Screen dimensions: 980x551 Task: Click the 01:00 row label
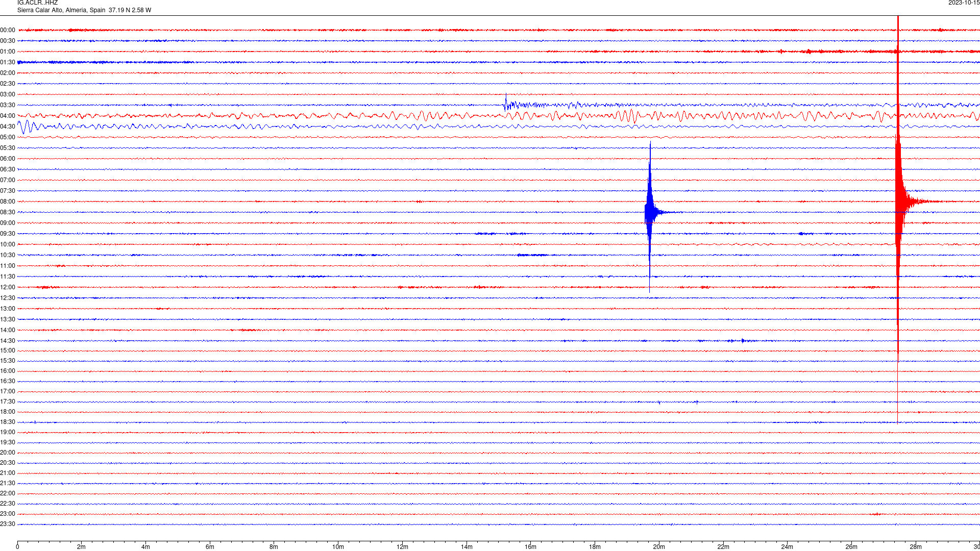8,52
